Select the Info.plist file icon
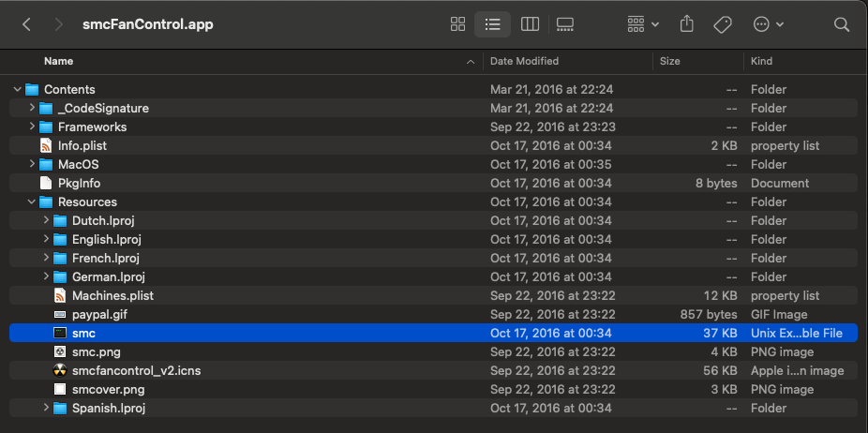868x433 pixels. [x=46, y=145]
